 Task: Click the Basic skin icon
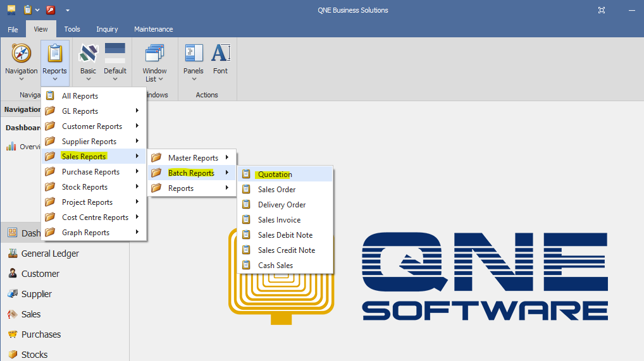89,54
